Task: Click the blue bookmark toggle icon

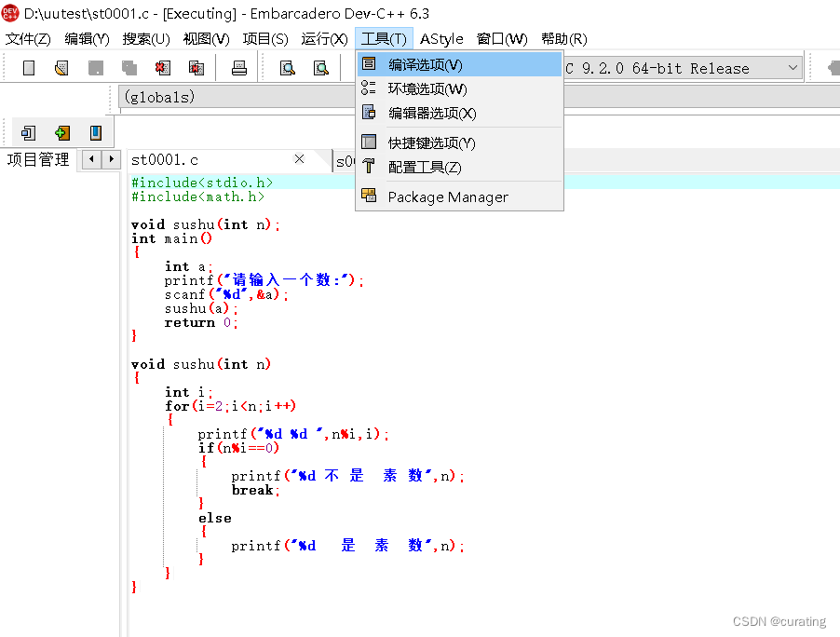Action: pos(95,133)
